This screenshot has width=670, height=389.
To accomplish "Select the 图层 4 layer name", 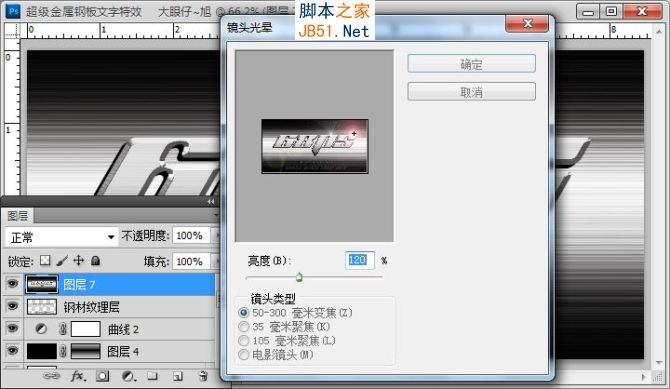I will (x=123, y=351).
